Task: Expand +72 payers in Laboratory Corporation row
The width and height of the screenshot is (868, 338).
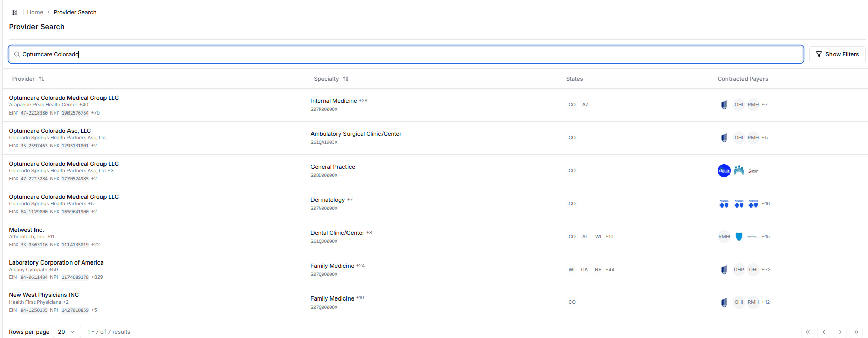Action: click(766, 270)
